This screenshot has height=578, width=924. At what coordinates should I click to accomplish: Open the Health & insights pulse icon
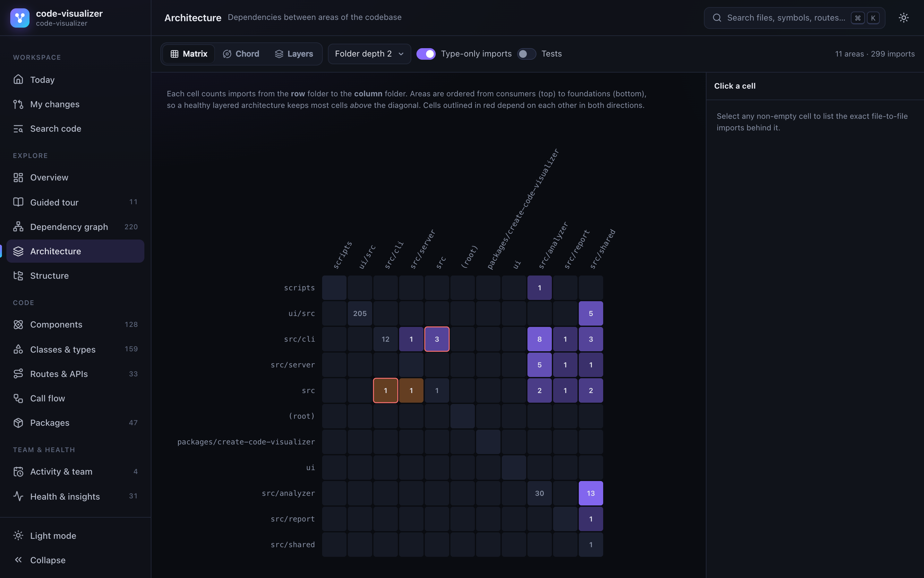18,496
